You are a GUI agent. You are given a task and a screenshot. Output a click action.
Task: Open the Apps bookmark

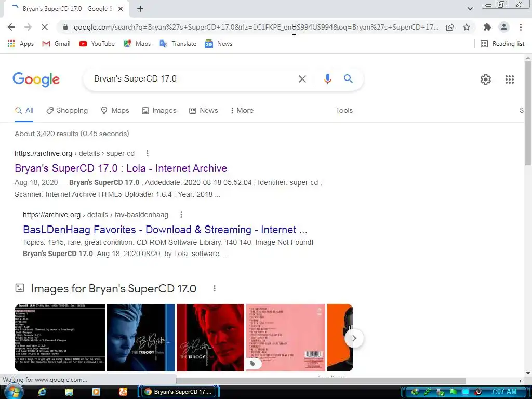[x=20, y=44]
